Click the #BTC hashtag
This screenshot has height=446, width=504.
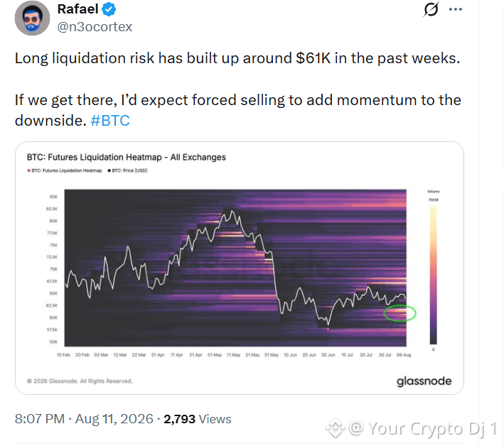(x=110, y=121)
